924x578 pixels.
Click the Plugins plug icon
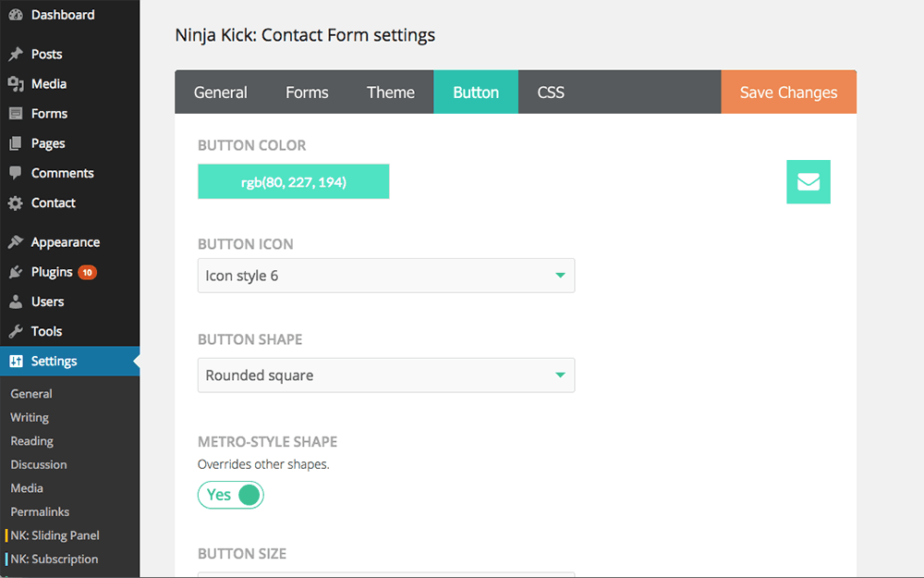[16, 272]
